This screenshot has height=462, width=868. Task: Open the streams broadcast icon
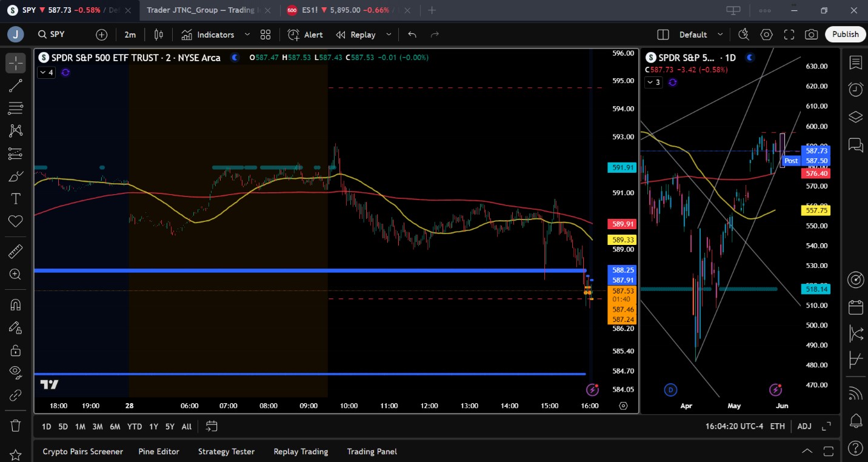click(856, 393)
